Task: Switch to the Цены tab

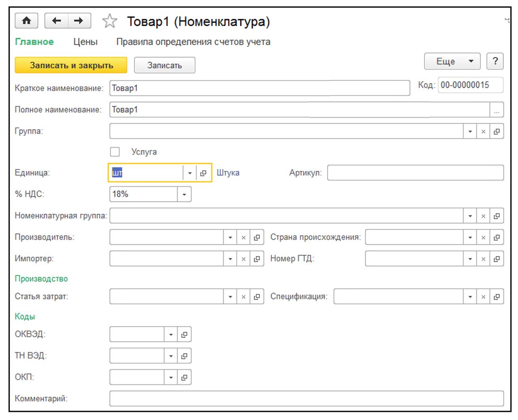Action: click(x=85, y=42)
